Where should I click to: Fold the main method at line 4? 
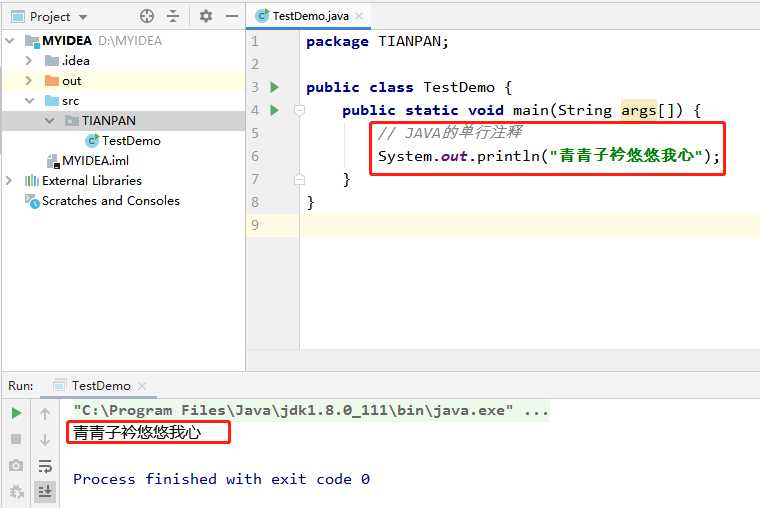pos(300,111)
